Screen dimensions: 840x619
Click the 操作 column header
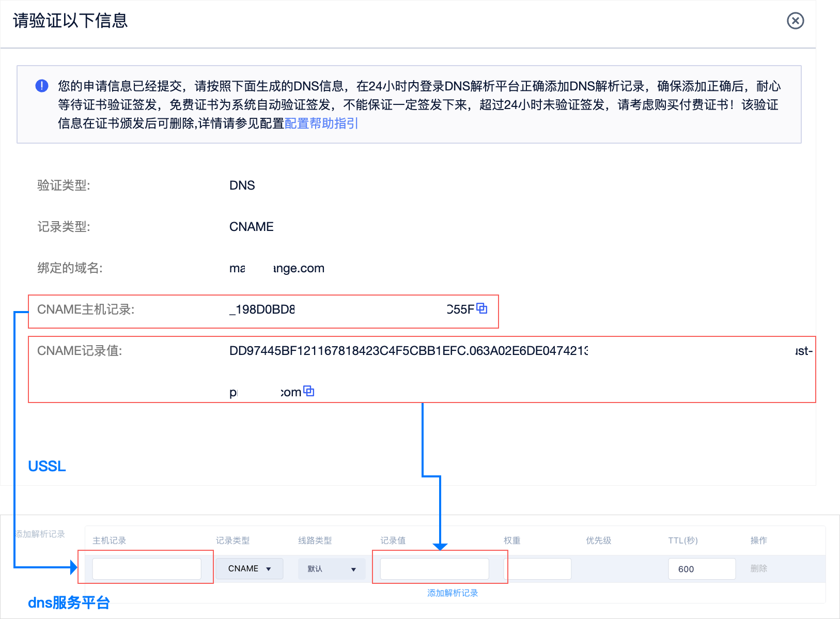click(759, 540)
